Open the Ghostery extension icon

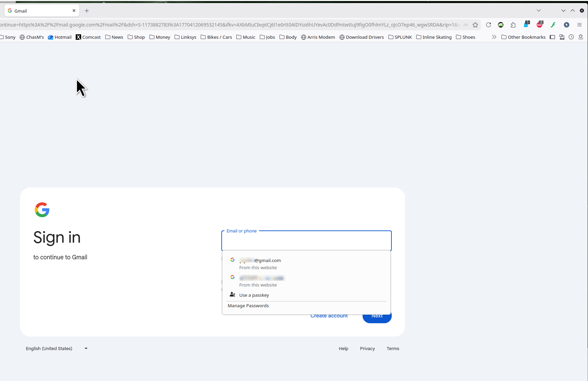coord(526,24)
